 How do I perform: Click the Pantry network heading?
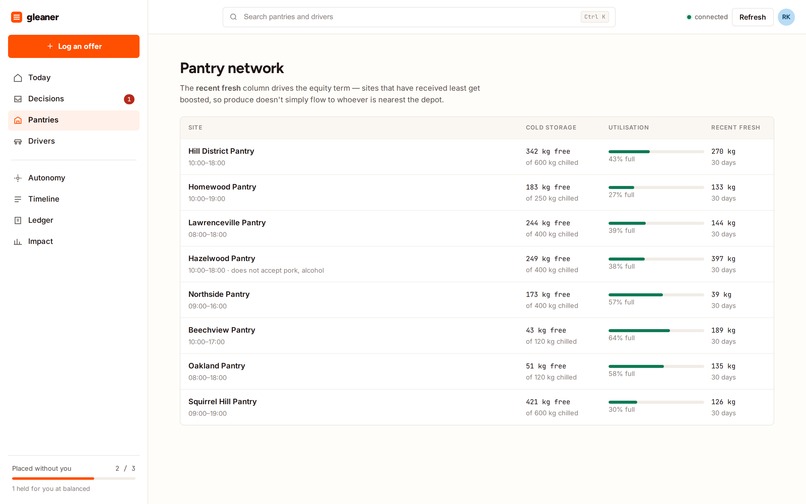[x=232, y=68]
